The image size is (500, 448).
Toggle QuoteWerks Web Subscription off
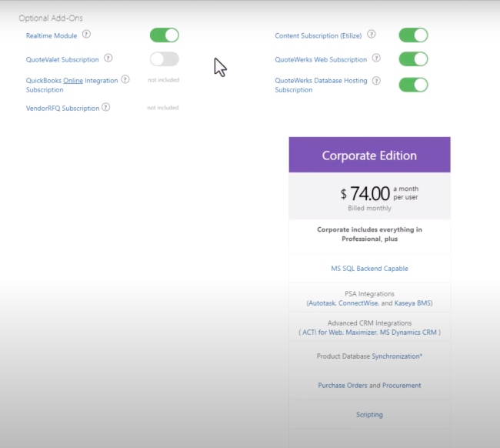coord(413,59)
